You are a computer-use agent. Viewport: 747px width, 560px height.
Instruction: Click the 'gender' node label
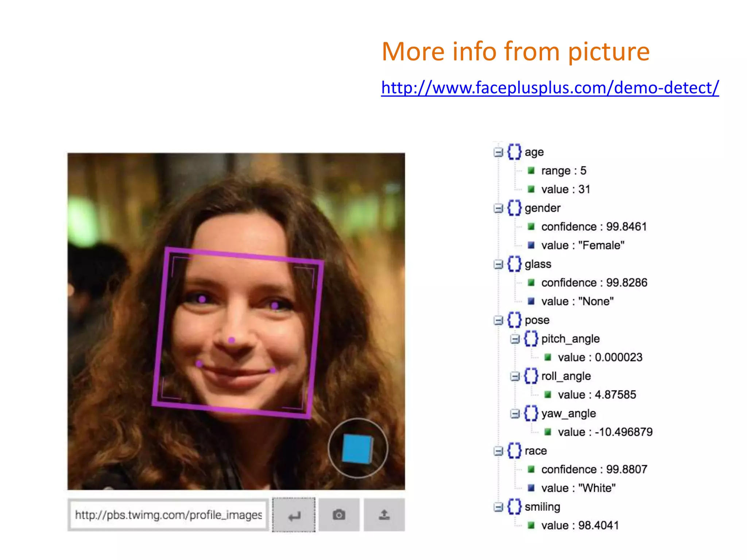click(542, 209)
